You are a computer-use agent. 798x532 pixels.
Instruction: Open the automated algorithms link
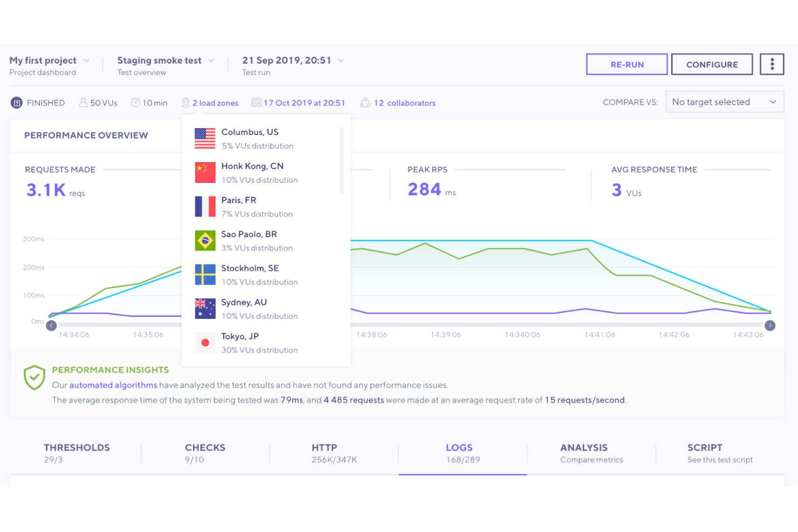pyautogui.click(x=113, y=385)
